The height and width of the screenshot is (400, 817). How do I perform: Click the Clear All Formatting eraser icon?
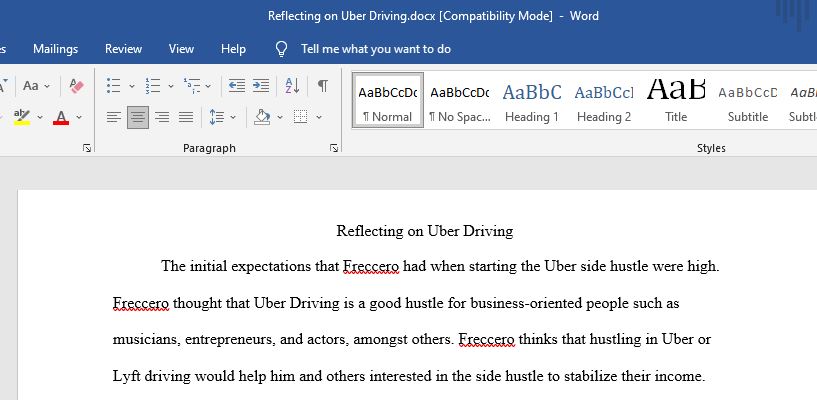(x=77, y=85)
